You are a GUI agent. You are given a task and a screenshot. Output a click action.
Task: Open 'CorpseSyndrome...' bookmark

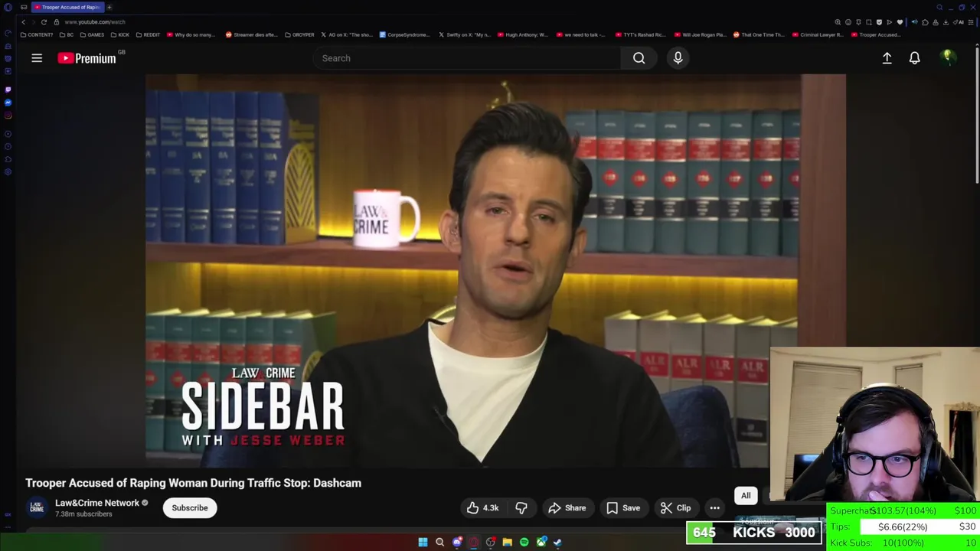point(405,34)
